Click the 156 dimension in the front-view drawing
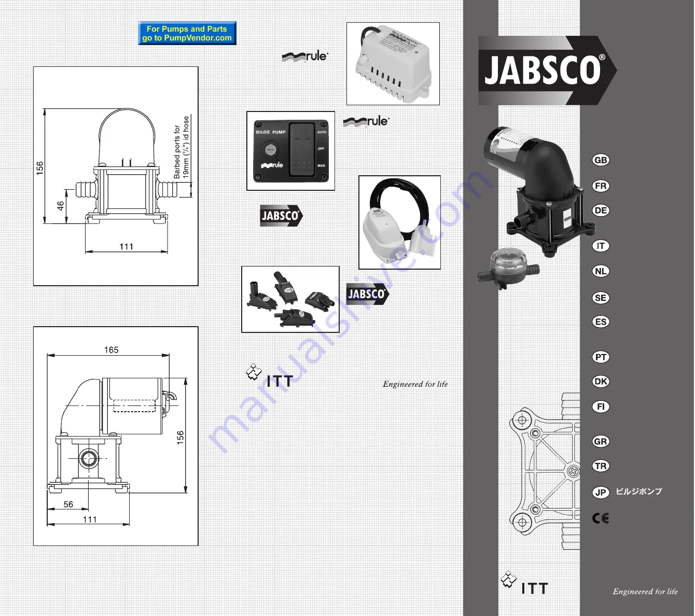This screenshot has height=616, width=695. click(x=40, y=168)
